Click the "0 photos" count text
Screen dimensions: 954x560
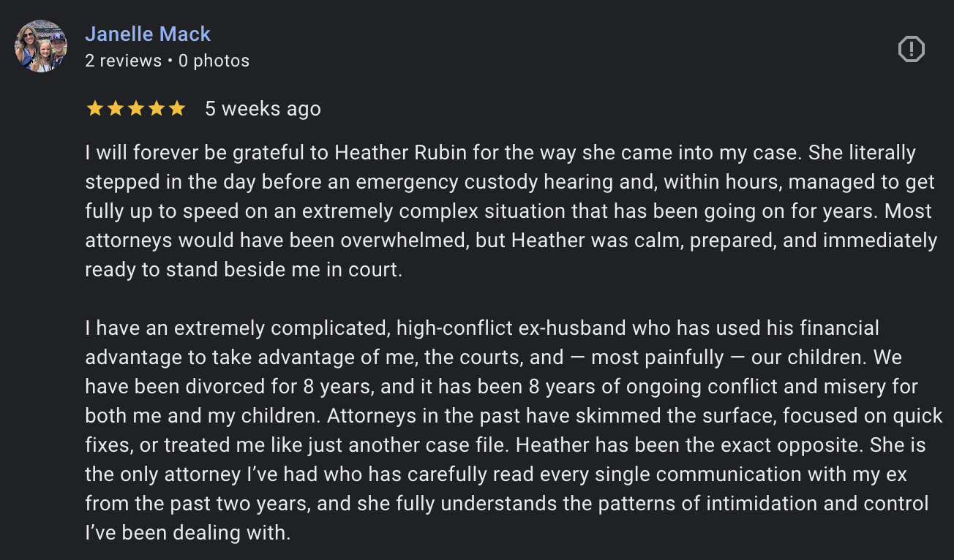tap(214, 61)
